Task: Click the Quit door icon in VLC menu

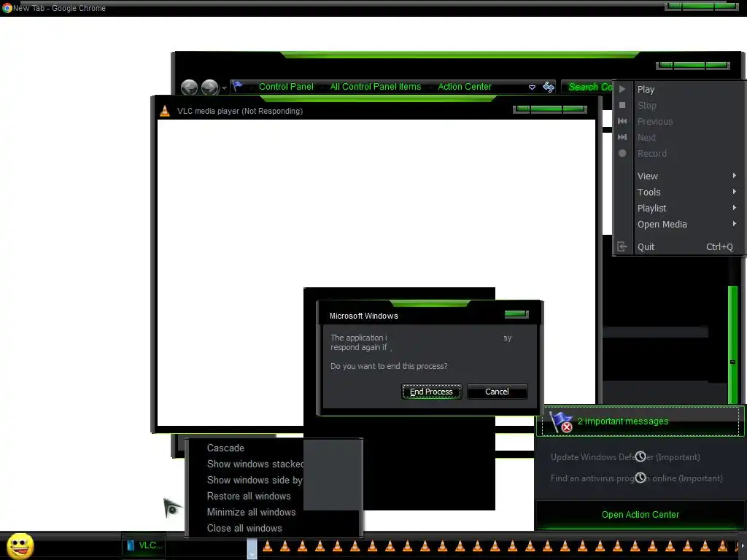Action: tap(622, 246)
